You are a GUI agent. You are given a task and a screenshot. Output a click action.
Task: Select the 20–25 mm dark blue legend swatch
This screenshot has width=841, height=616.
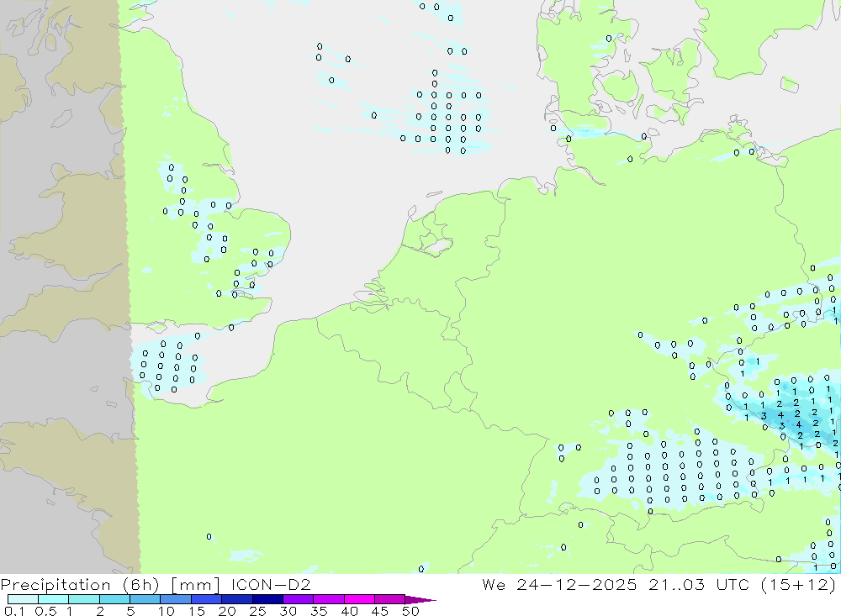tap(237, 599)
